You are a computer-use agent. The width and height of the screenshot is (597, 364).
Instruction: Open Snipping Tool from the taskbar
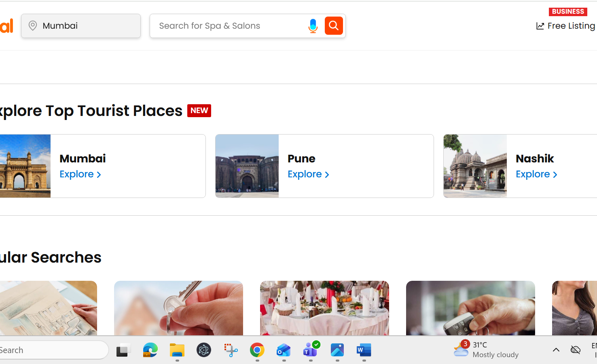[x=231, y=350]
